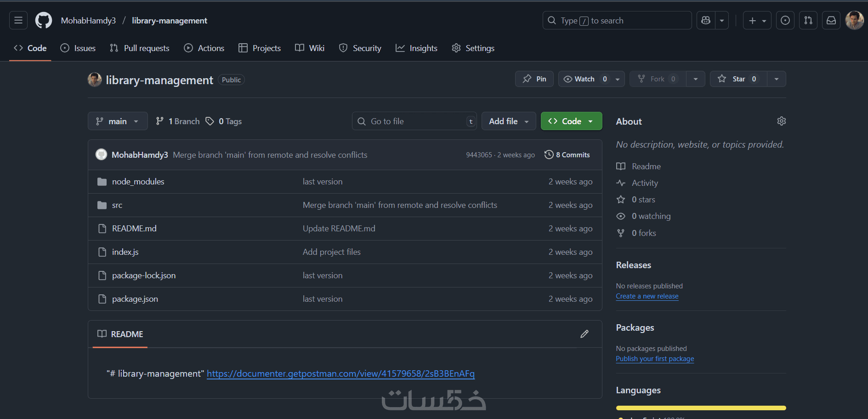This screenshot has width=868, height=419.
Task: Open the Create new plus dropdown
Action: (x=757, y=20)
